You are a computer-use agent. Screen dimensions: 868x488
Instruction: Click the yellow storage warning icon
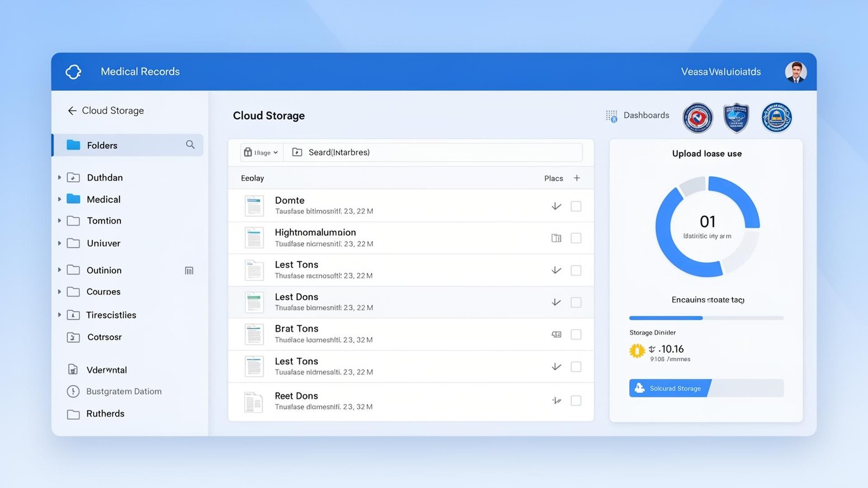point(638,350)
